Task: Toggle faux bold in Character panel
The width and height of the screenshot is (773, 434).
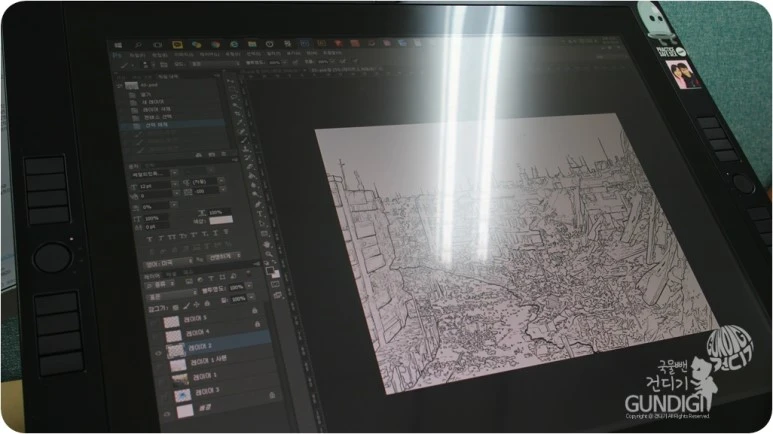Action: pyautogui.click(x=150, y=239)
